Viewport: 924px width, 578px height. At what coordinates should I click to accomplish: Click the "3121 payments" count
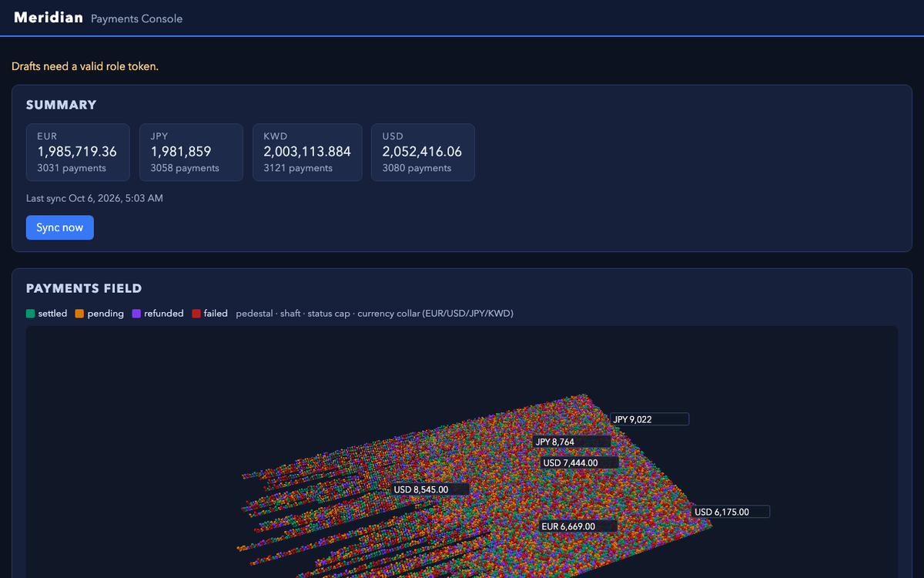tap(298, 168)
